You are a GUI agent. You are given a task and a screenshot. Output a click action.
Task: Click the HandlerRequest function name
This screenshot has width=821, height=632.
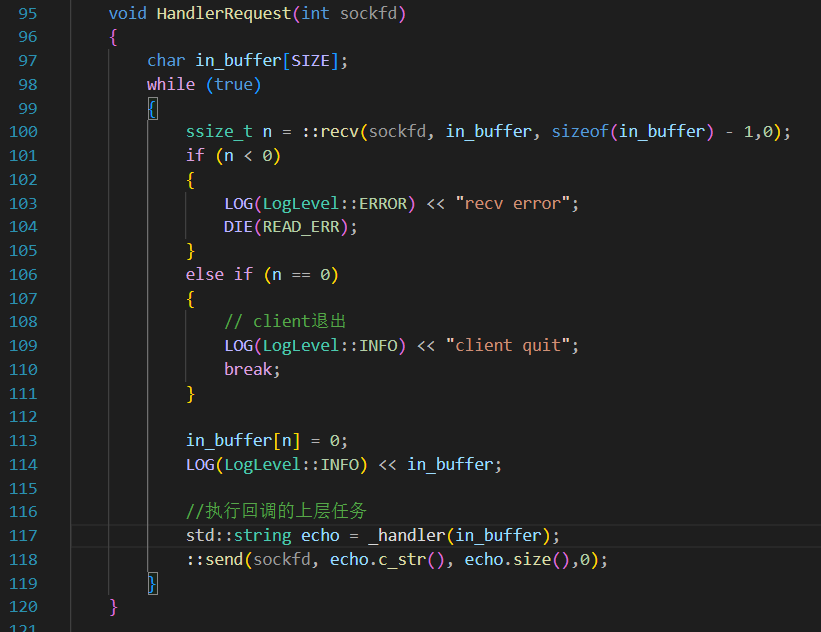tap(224, 13)
